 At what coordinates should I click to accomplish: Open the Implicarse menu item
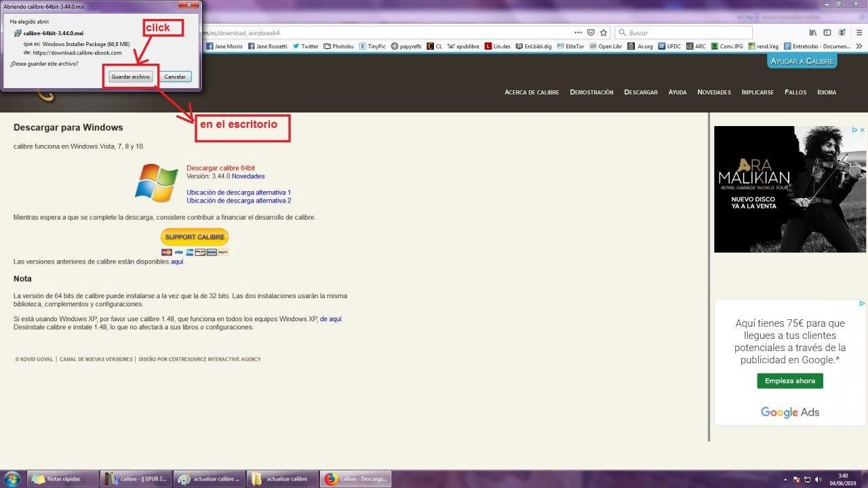tap(757, 92)
